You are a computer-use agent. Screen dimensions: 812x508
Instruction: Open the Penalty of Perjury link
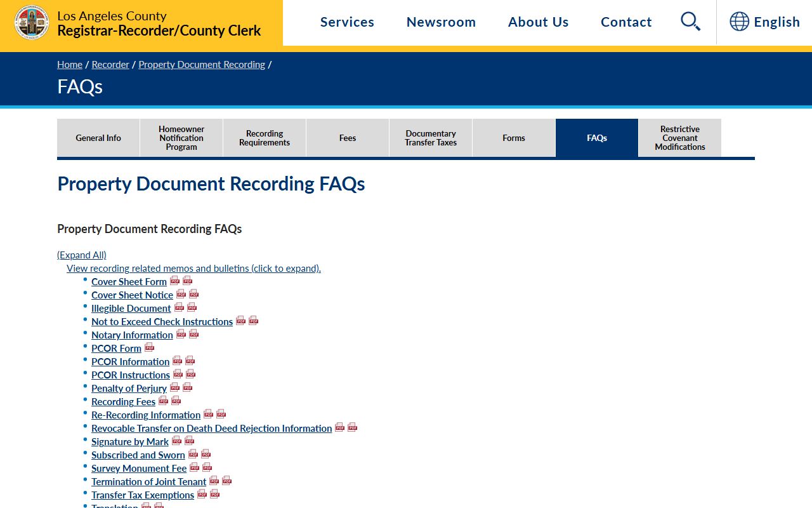[129, 388]
